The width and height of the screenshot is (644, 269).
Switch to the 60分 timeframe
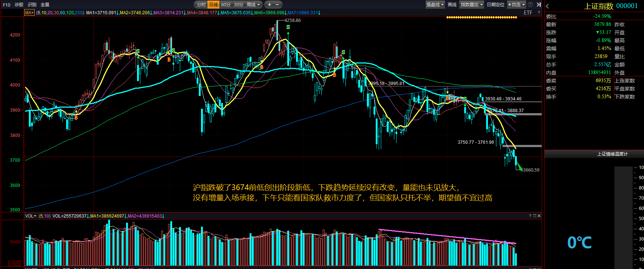[226, 4]
